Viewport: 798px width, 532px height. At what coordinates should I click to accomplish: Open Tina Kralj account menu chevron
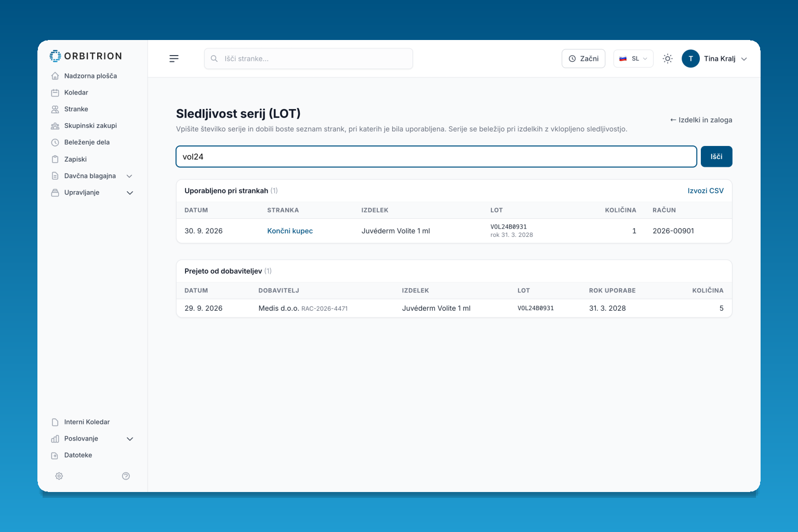point(744,59)
